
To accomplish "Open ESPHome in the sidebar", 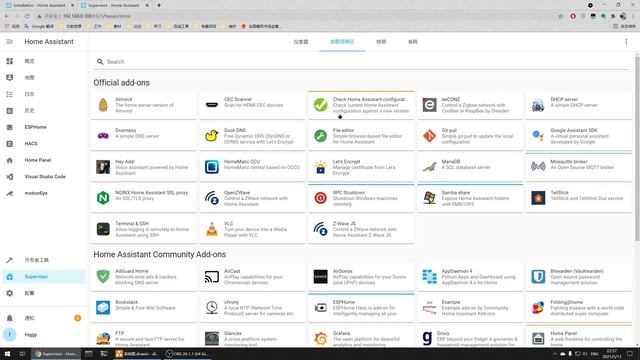I will tap(44, 127).
